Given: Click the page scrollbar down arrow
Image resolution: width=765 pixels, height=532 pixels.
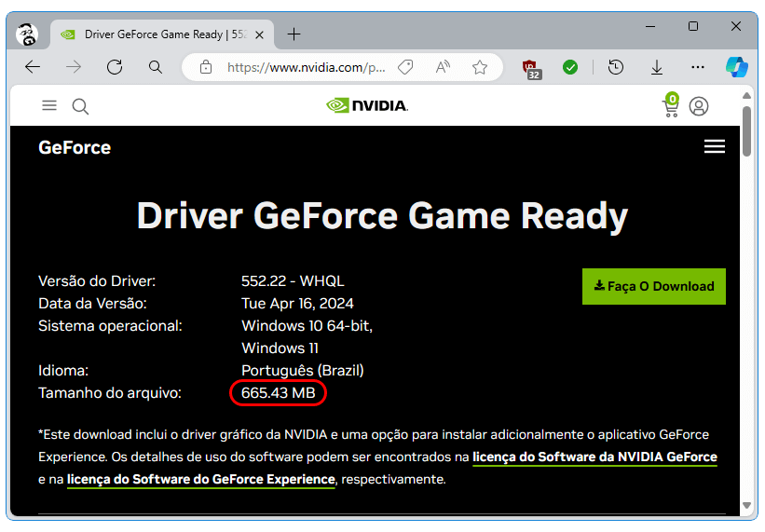Looking at the screenshot, I should pyautogui.click(x=746, y=505).
